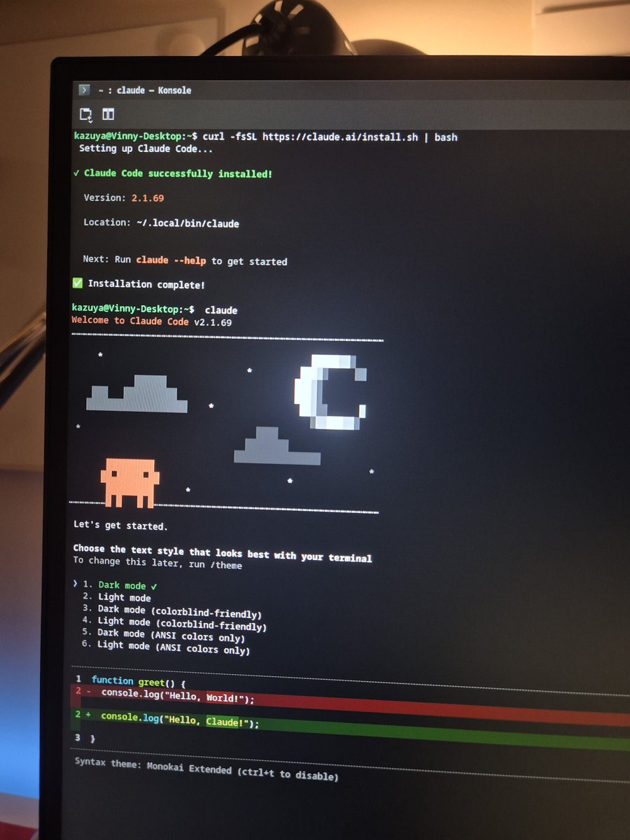The image size is (630, 840).
Task: Click the Konsole terminal icon in title bar
Action: point(84,90)
